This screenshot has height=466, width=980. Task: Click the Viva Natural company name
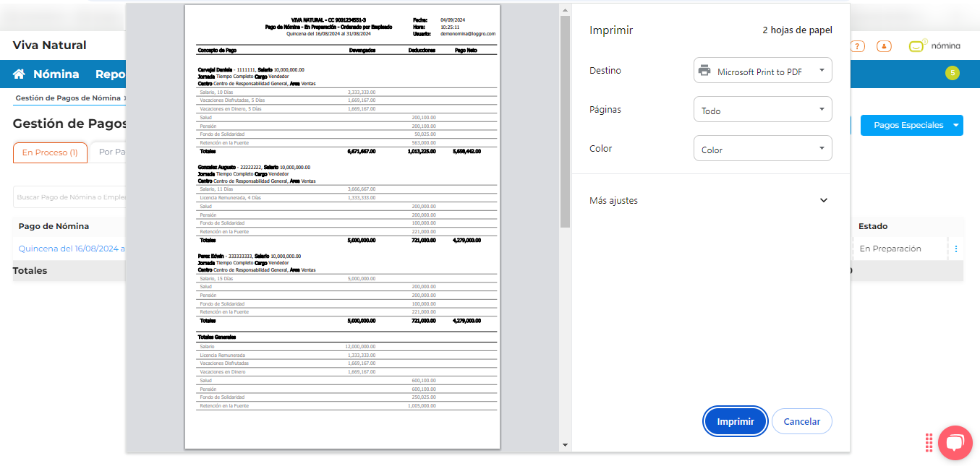click(x=49, y=46)
